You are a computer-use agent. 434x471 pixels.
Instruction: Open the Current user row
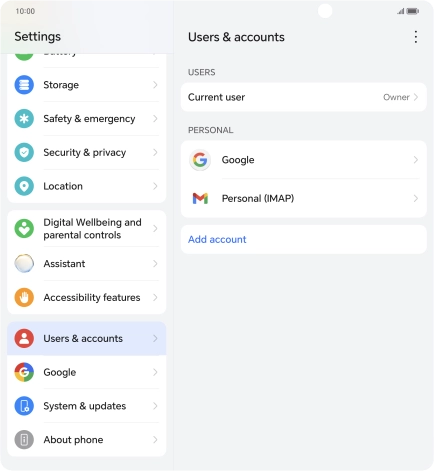pyautogui.click(x=304, y=97)
